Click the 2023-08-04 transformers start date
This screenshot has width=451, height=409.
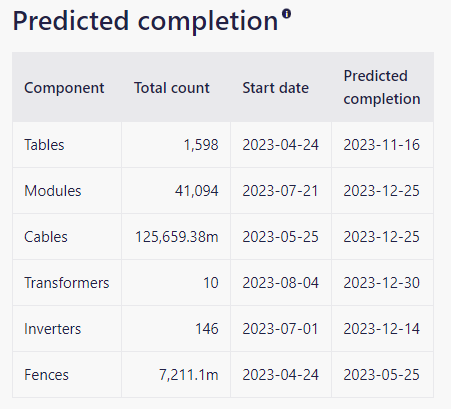click(x=280, y=283)
